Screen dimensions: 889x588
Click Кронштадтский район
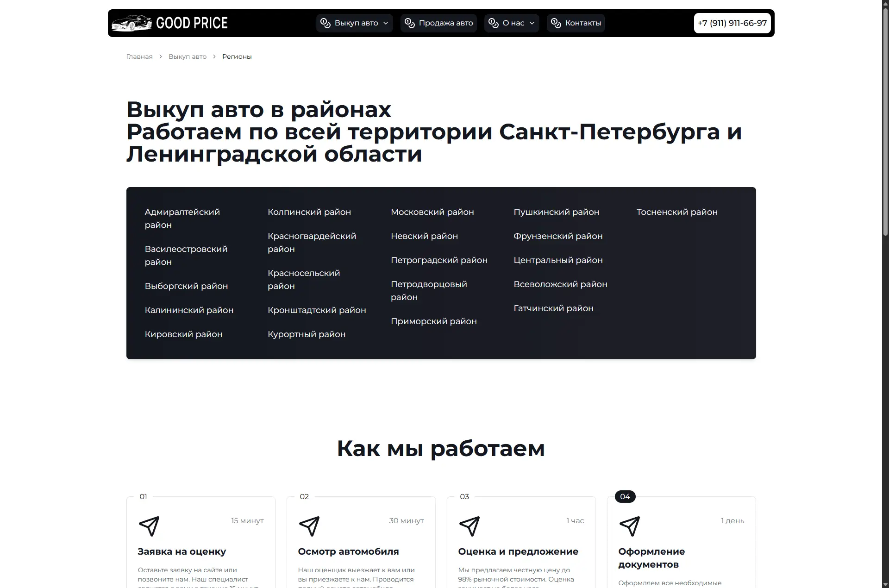pos(317,310)
